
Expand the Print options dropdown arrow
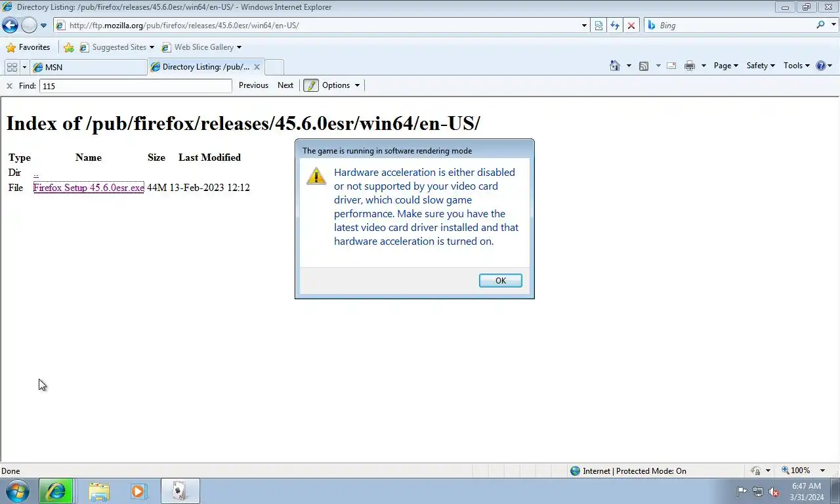[x=703, y=66]
